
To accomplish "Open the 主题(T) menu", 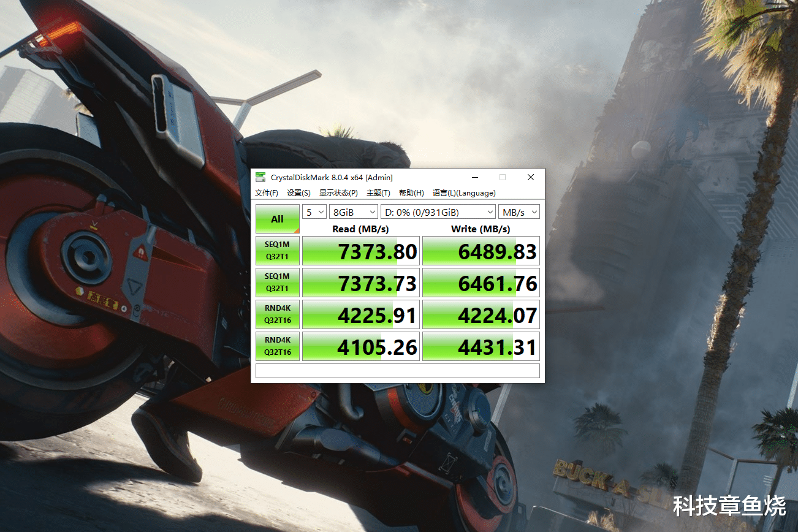I will click(378, 192).
